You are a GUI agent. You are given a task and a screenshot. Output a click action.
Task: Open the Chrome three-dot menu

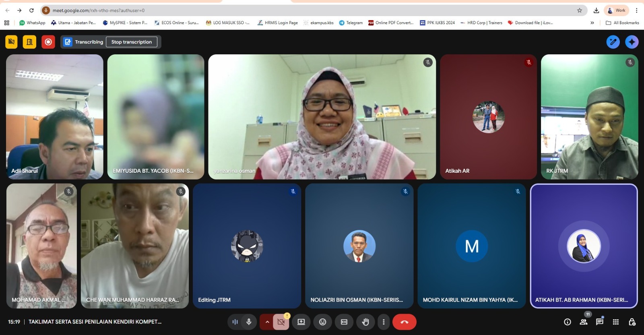point(636,10)
